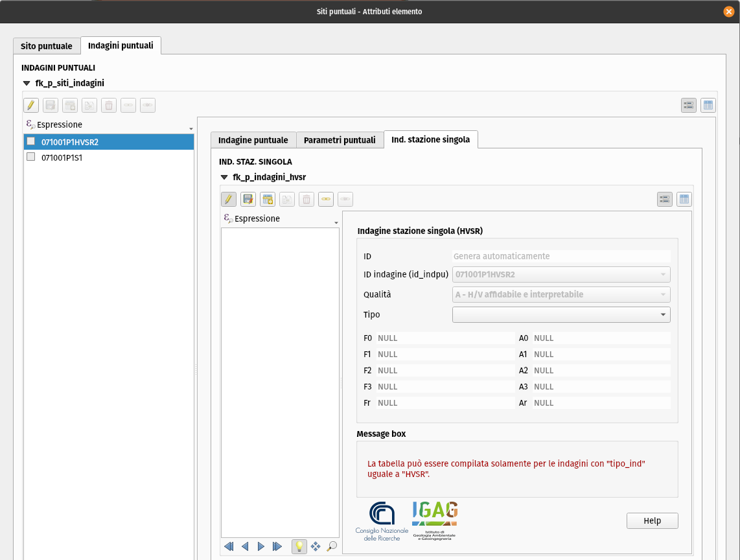Screen dimensions: 740x560
Task: Go to previous HVSR feature
Action: (245, 546)
